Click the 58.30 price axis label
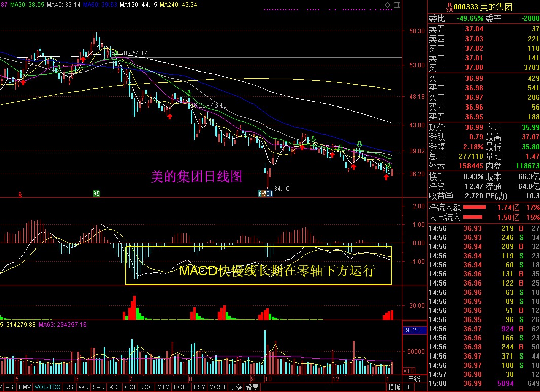 pyautogui.click(x=417, y=31)
